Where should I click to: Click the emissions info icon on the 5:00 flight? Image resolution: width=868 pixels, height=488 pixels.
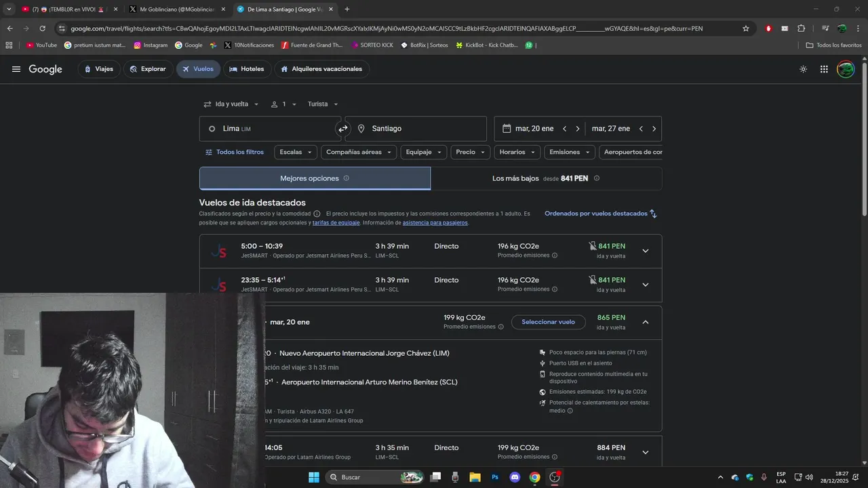point(555,256)
